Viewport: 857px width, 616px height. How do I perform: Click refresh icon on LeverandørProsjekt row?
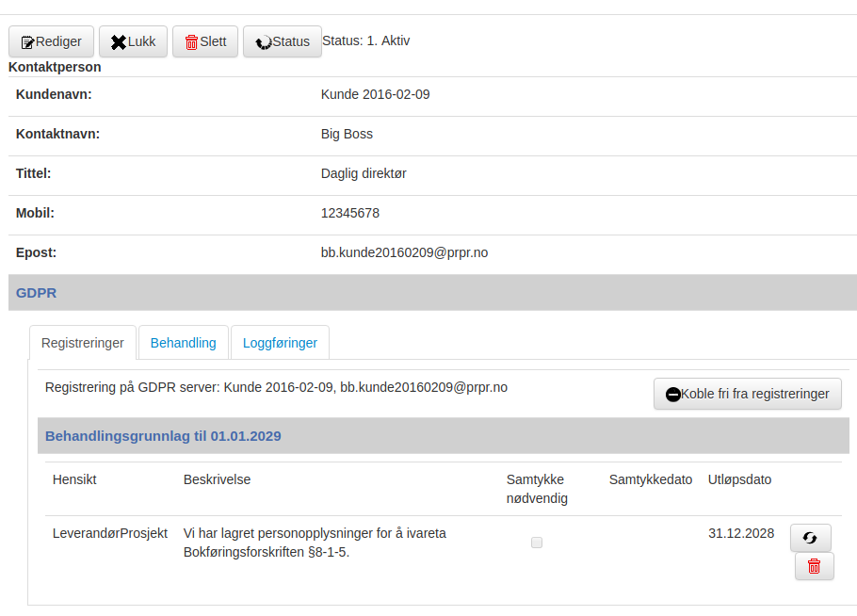click(811, 538)
